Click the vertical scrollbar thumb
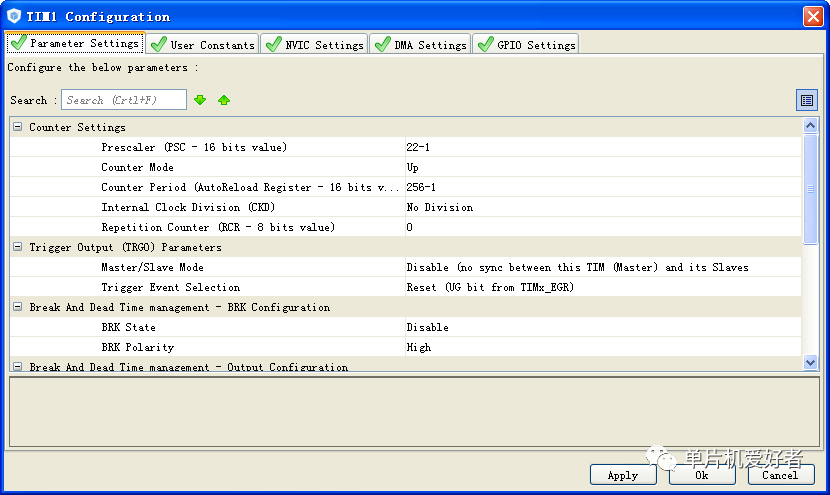 point(810,189)
